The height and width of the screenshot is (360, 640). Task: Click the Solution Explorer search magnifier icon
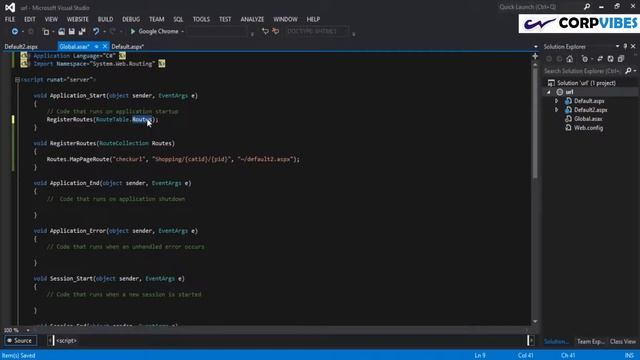[628, 71]
